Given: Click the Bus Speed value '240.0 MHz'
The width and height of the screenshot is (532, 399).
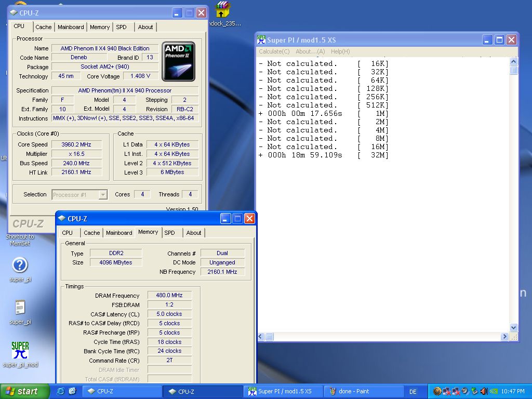Looking at the screenshot, I should [x=76, y=163].
